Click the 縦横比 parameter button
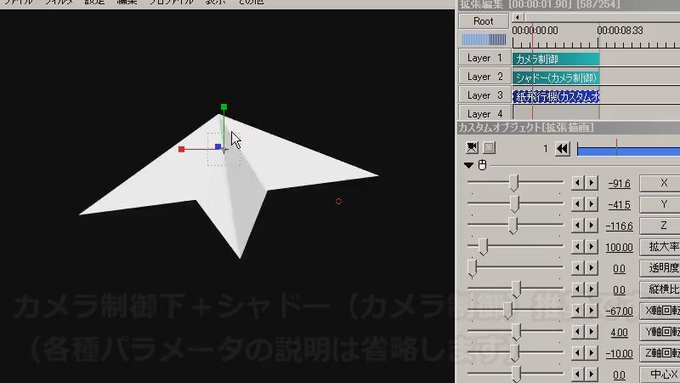 [x=660, y=289]
